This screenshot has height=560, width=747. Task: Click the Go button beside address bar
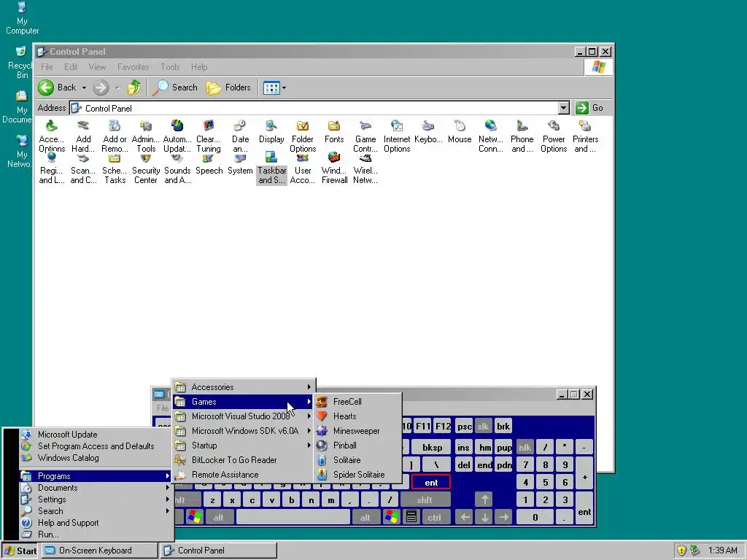click(x=589, y=108)
